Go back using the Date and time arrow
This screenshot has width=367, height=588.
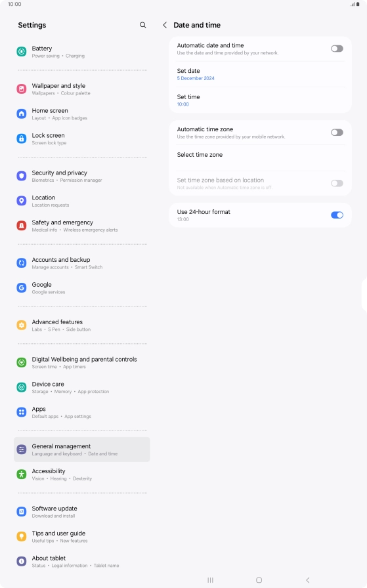(x=165, y=25)
